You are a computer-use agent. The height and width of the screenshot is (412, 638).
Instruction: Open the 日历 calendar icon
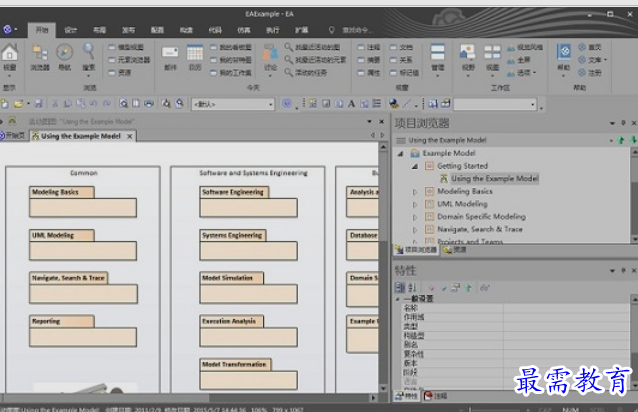tap(195, 53)
